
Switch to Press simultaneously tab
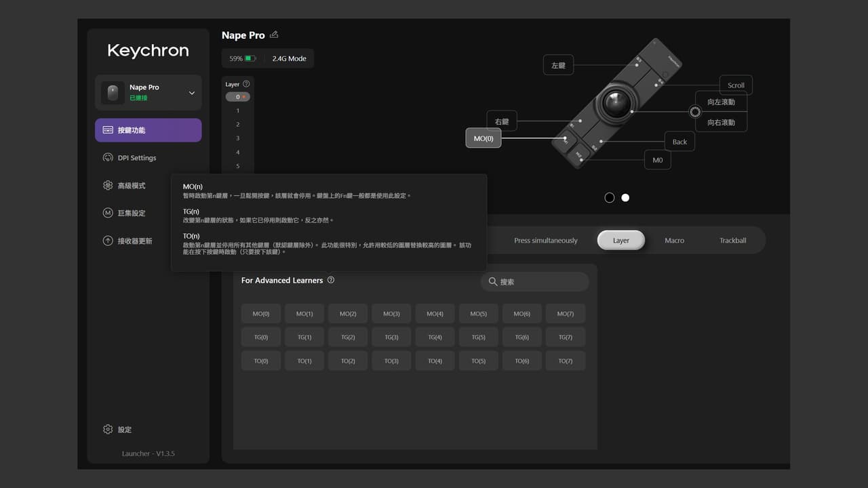[x=546, y=241]
